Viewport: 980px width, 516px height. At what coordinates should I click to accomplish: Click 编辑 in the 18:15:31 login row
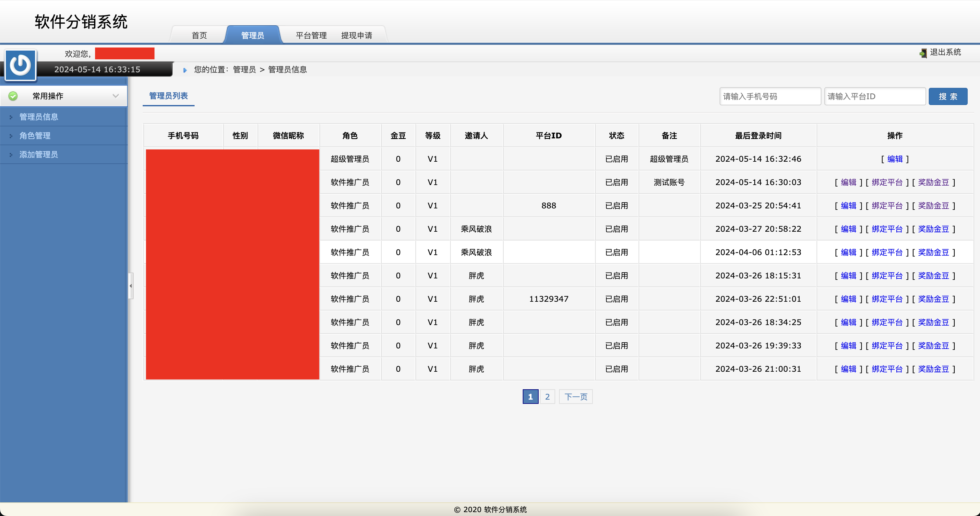tap(848, 276)
